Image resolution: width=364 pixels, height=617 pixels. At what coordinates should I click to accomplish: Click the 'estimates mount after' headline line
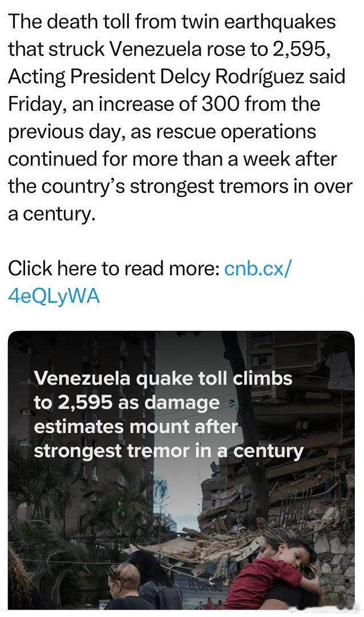coord(136,427)
